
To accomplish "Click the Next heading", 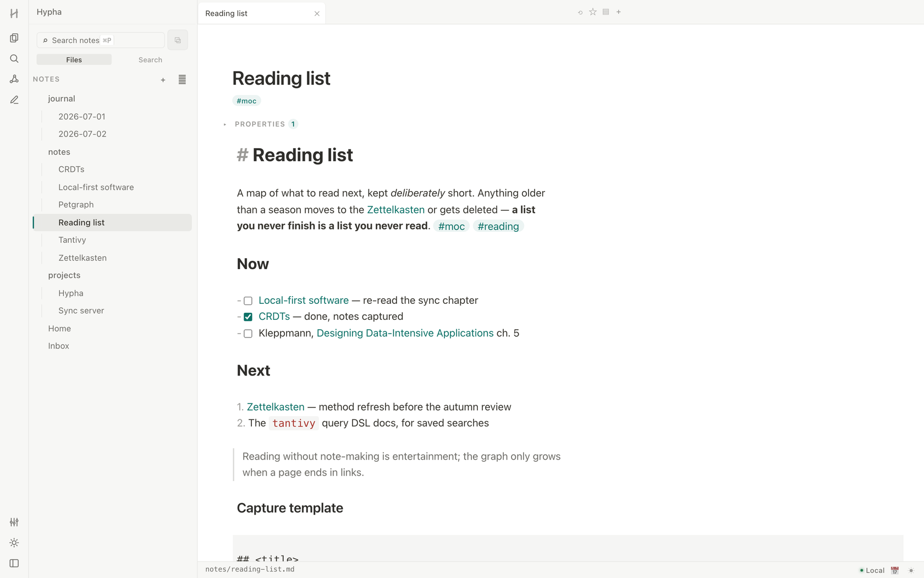I will [254, 370].
